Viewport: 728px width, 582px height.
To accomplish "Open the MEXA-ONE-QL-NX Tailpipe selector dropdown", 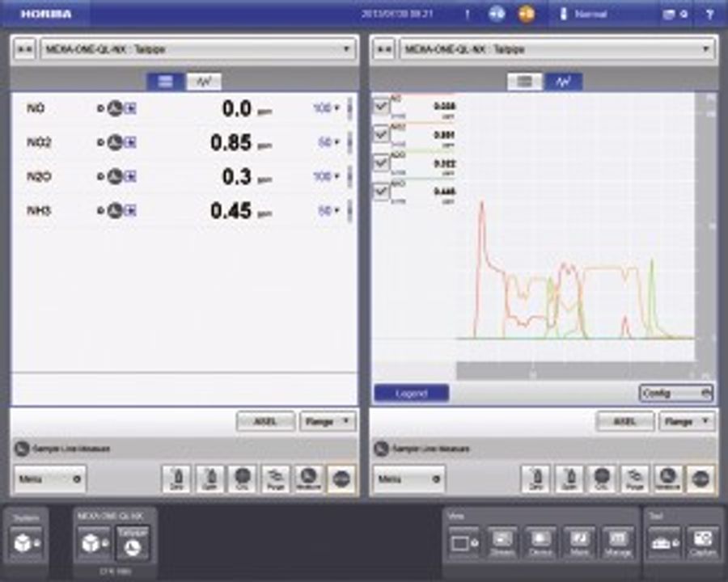I will click(194, 49).
